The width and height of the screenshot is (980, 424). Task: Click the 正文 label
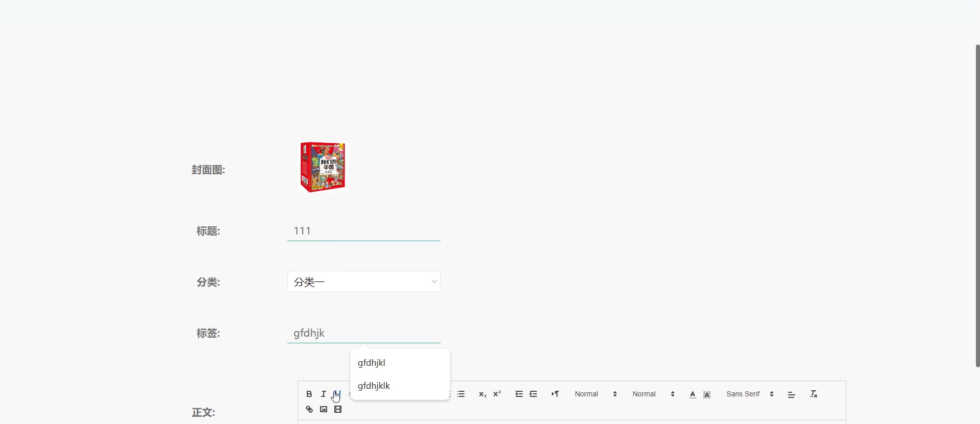point(203,413)
